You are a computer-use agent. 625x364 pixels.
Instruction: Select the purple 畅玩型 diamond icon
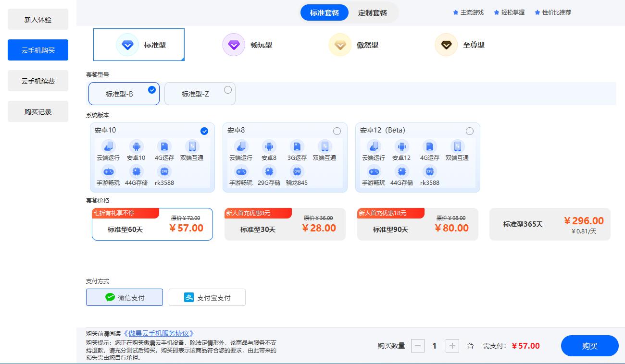point(234,45)
